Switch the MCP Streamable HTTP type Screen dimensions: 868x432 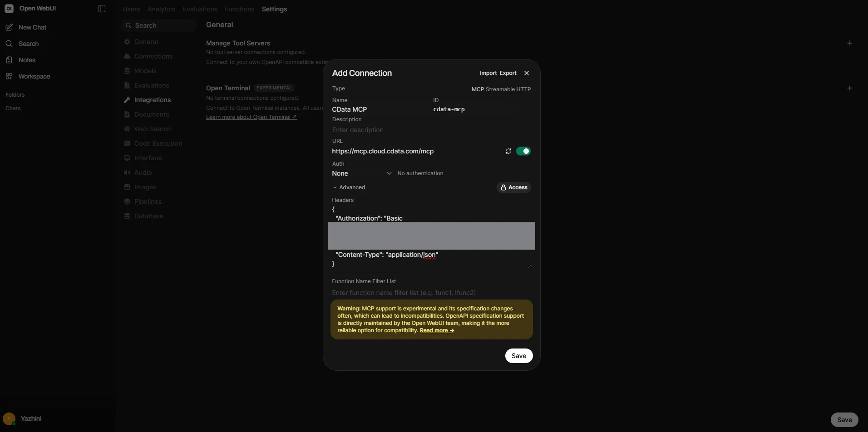[501, 89]
